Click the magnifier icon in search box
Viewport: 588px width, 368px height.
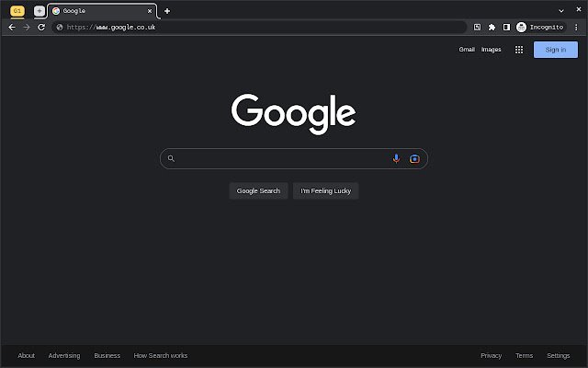[171, 158]
